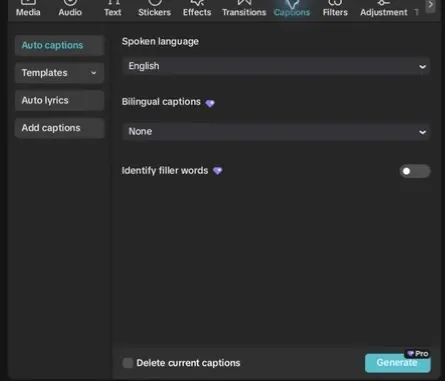Open the Transitions tab

(x=244, y=9)
